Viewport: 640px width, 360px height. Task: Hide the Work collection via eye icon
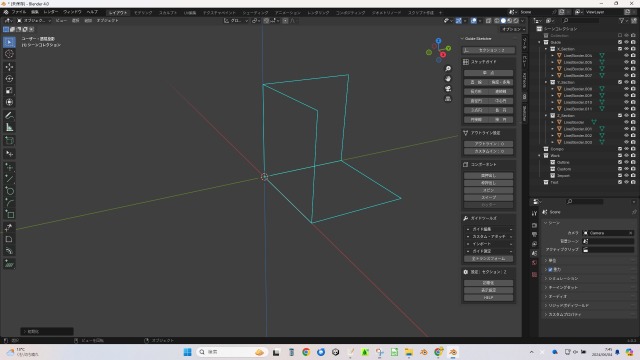[x=627, y=156]
